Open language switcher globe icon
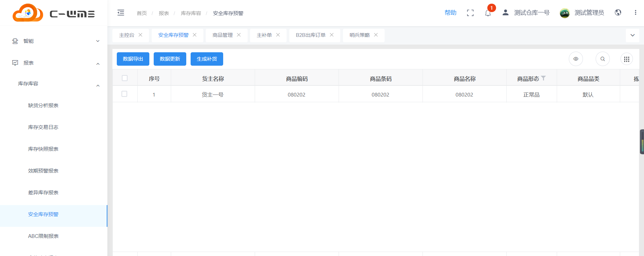 click(618, 12)
